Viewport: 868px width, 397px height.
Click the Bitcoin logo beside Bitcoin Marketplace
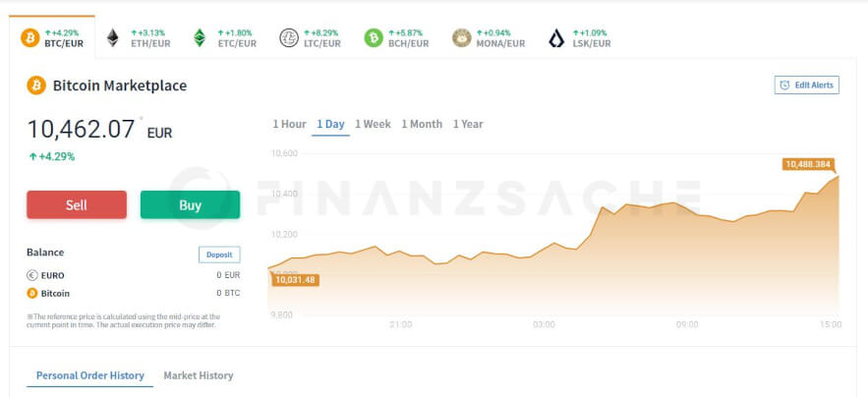(36, 85)
